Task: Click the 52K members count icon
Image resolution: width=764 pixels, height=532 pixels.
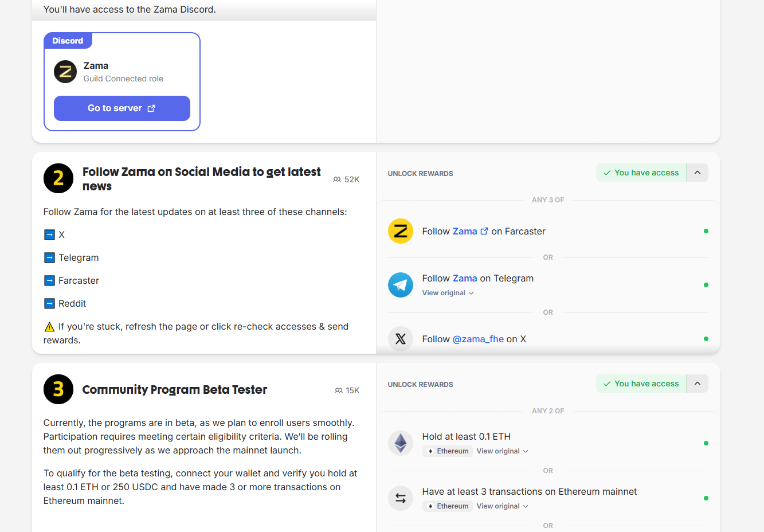Action: point(337,179)
